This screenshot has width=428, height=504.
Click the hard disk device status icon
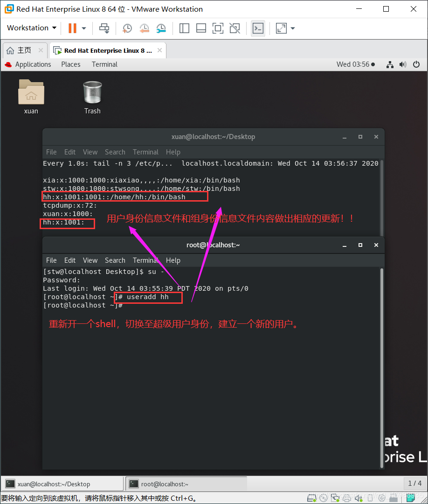point(312,498)
